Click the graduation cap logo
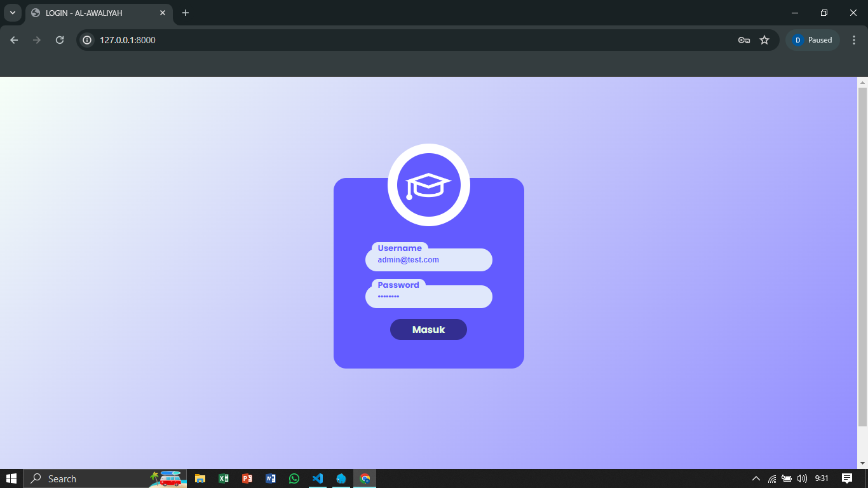868x488 pixels. [429, 185]
